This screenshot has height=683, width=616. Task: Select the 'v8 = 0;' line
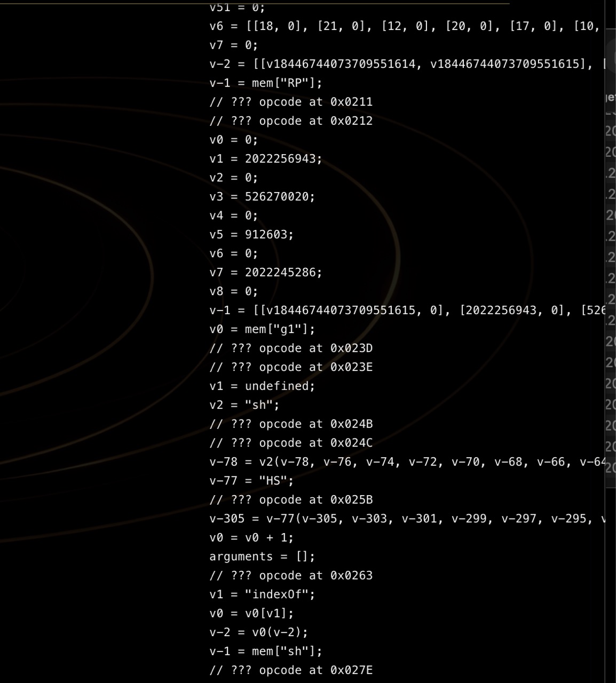point(233,291)
